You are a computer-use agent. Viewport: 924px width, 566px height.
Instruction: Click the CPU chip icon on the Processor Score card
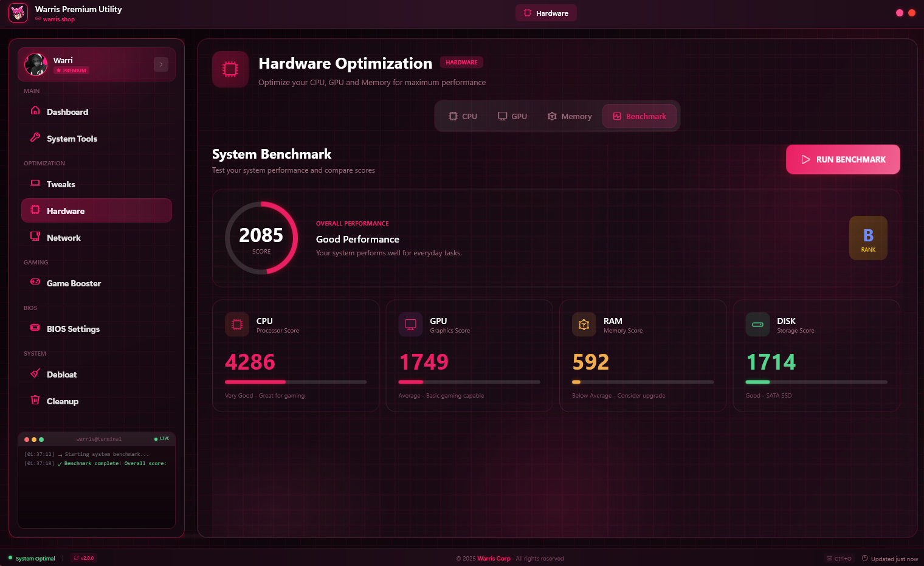(x=237, y=324)
